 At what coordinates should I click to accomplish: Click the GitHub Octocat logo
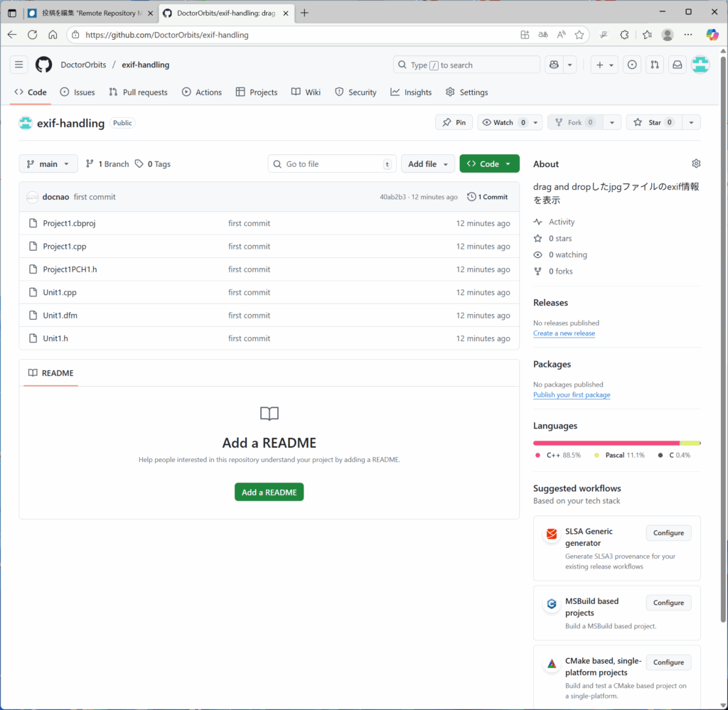43,65
